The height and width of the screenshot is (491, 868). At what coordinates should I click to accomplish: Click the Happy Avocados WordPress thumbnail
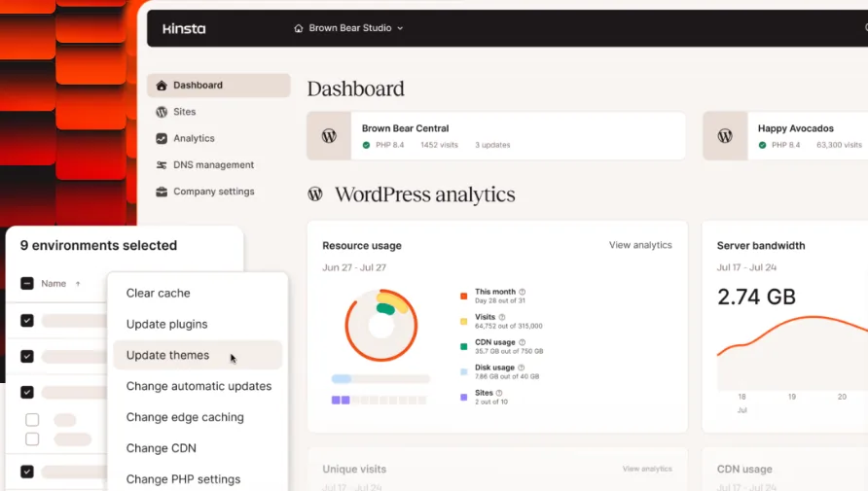click(x=725, y=136)
